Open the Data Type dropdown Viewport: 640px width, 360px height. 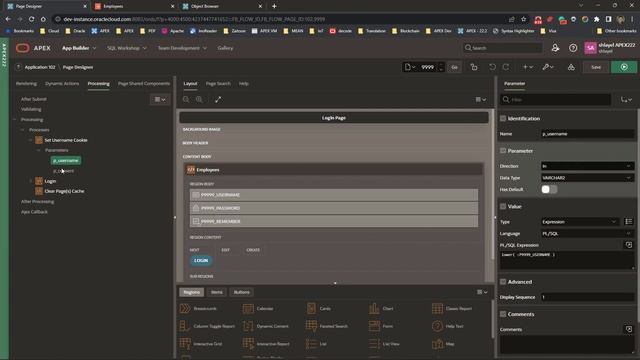[587, 178]
